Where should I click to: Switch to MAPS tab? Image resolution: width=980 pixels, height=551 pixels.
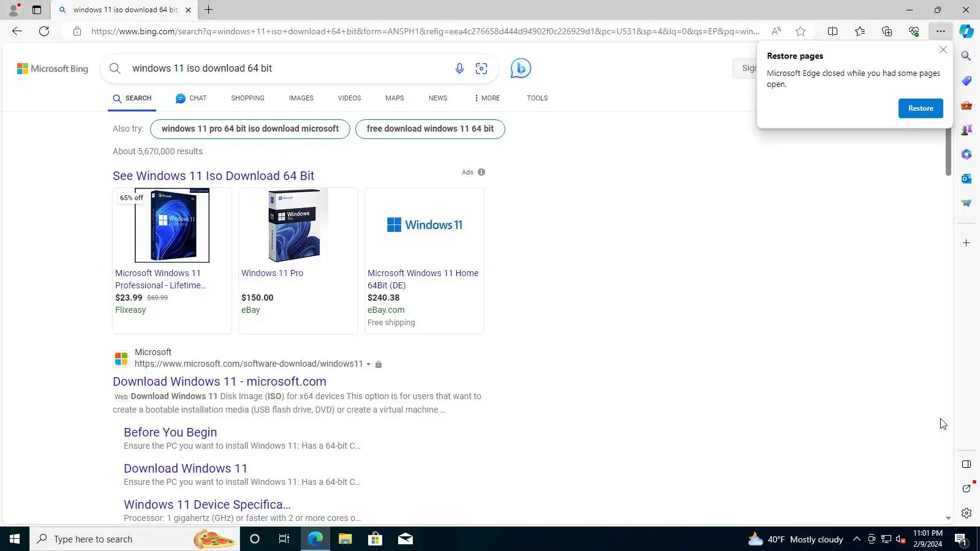(x=394, y=98)
